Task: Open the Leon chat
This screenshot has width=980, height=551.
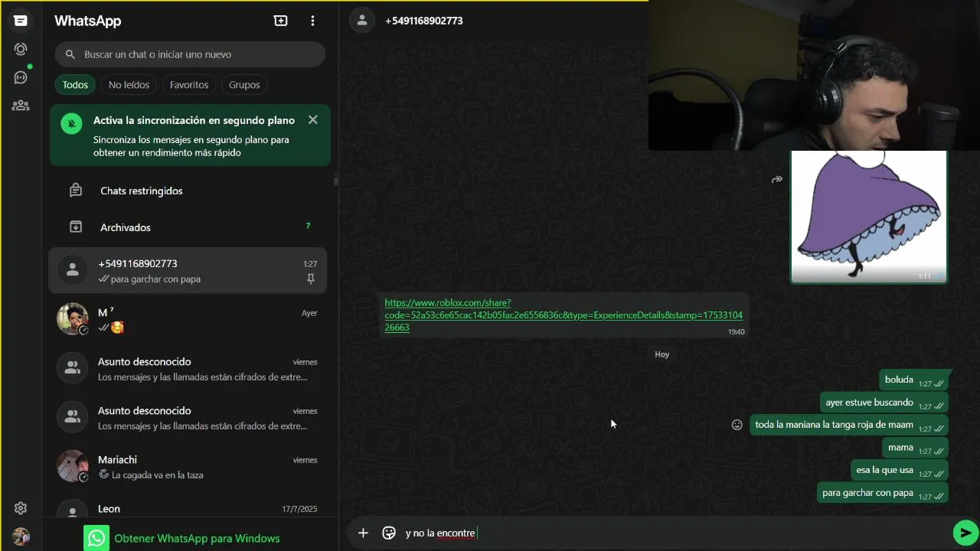Action: (188, 508)
